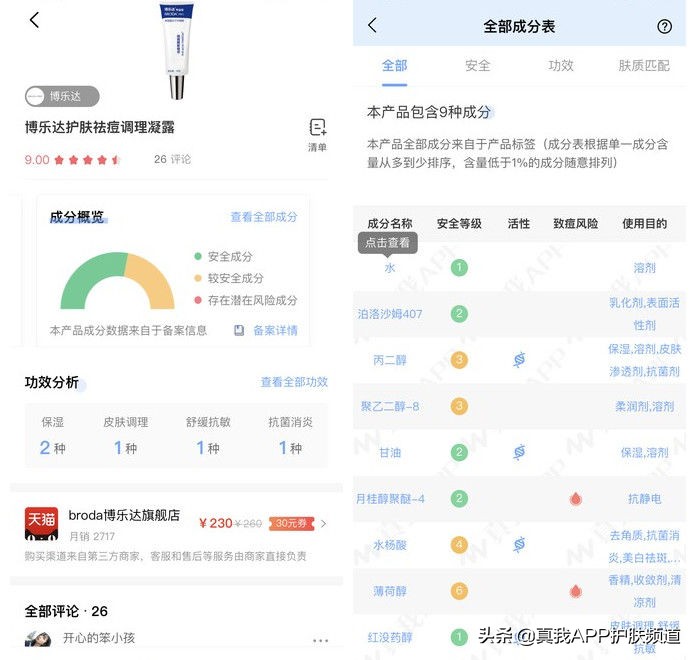Viewport: 696px width, 660px height.
Task: Open ingredient 水 details
Action: point(390,268)
